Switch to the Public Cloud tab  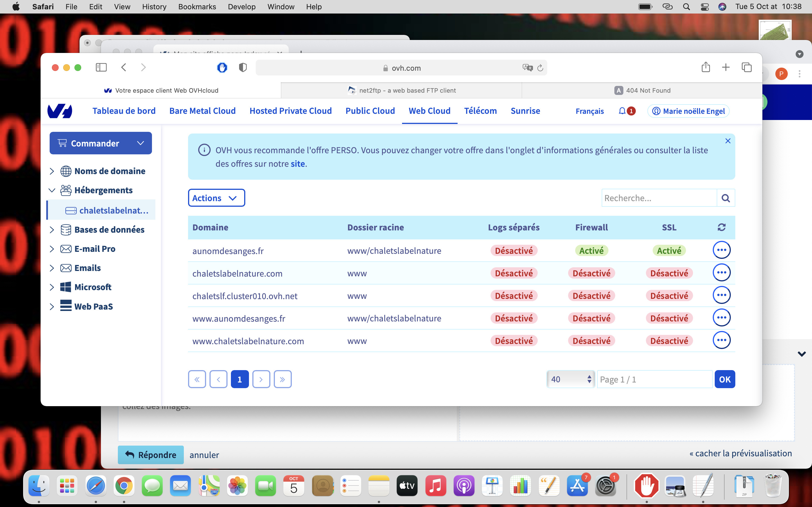point(370,111)
